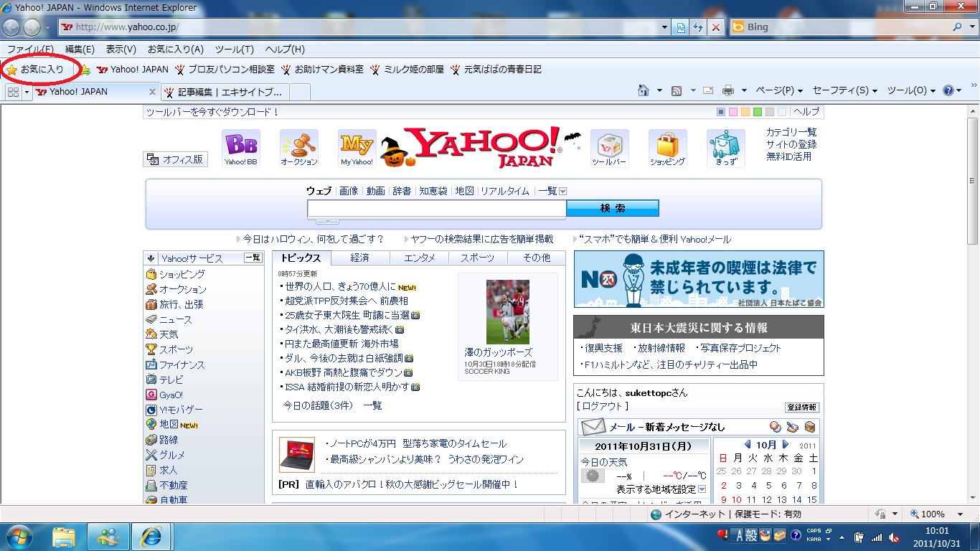Open Windows Live Messenger on taskbar
Image resolution: width=980 pixels, height=551 pixels.
[x=108, y=536]
